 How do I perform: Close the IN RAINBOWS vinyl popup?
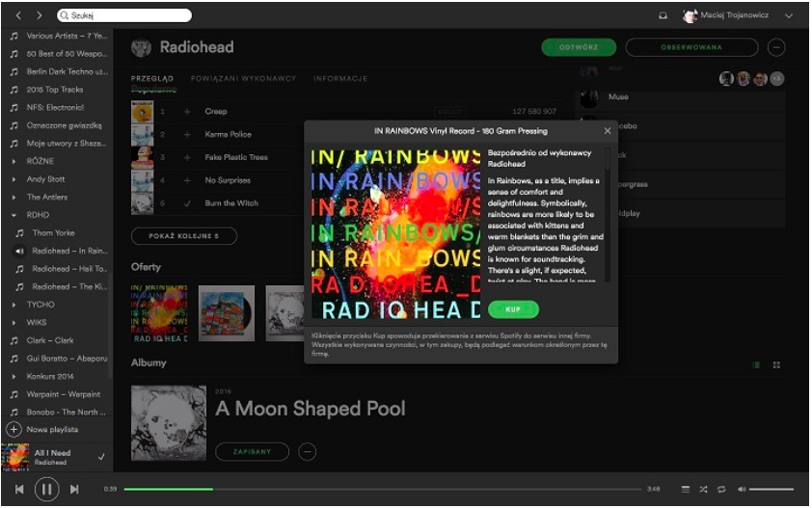(608, 131)
